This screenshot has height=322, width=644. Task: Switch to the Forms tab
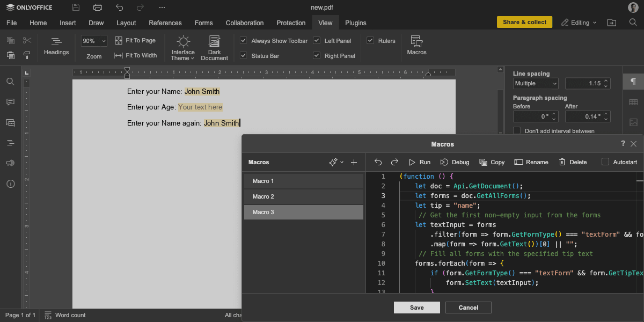pyautogui.click(x=203, y=23)
